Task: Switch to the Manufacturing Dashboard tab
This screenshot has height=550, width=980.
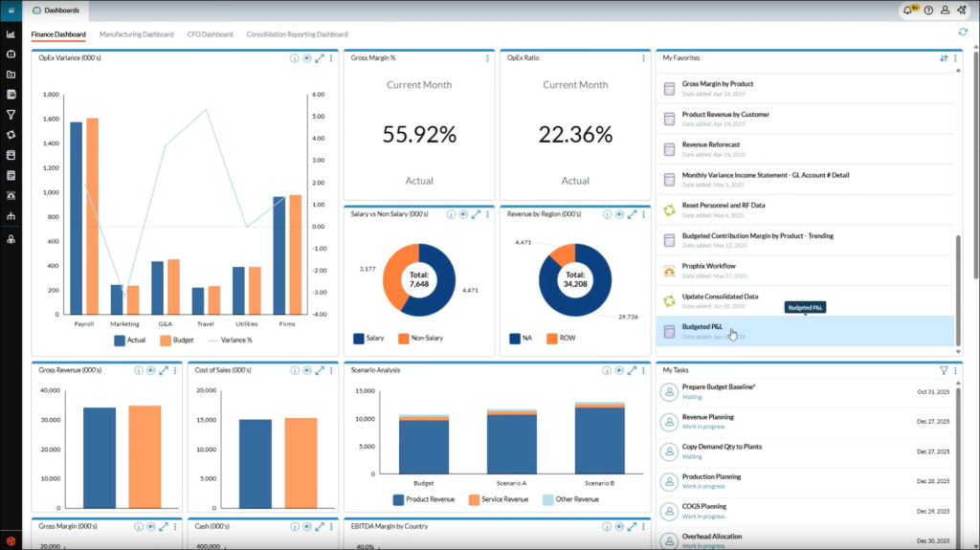Action: (x=137, y=34)
